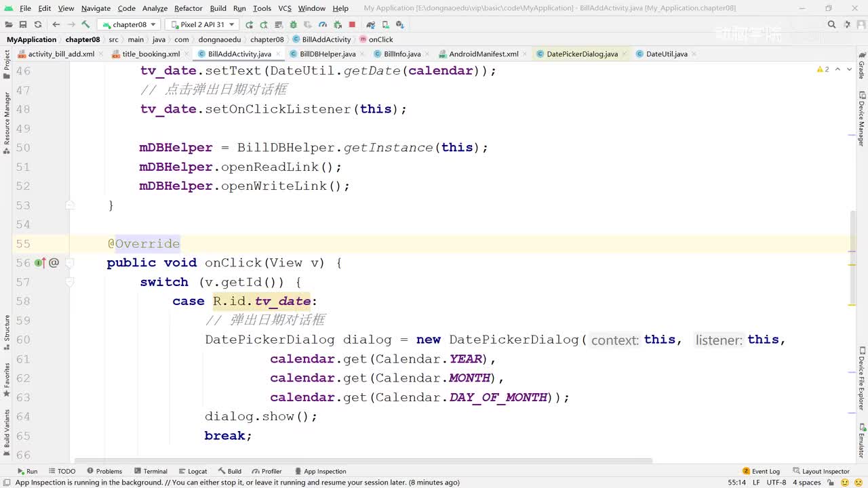Switch to the AndroidManifest.xml tab
Viewport: 868px width, 488px height.
click(483, 54)
